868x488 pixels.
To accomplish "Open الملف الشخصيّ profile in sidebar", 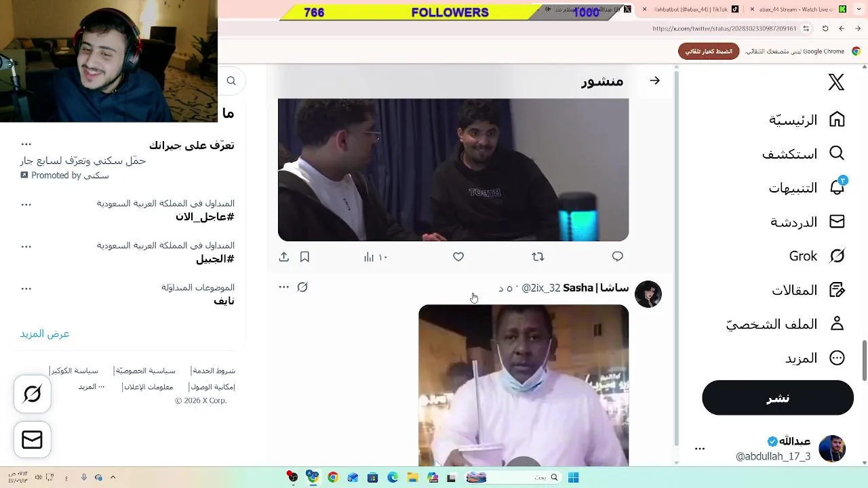I will (785, 323).
